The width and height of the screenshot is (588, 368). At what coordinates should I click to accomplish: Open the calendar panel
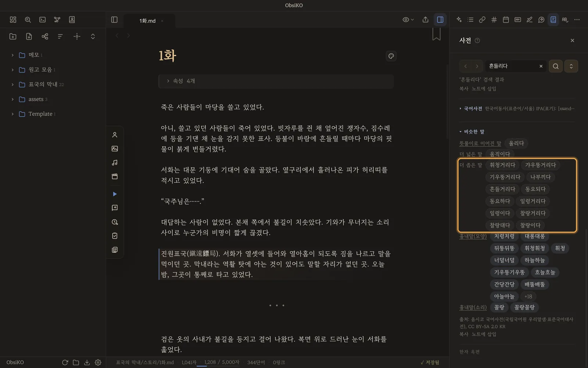coord(506,20)
